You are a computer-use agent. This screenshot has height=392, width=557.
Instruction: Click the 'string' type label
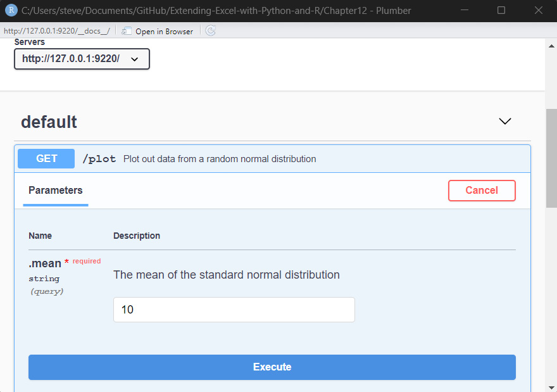click(x=44, y=279)
